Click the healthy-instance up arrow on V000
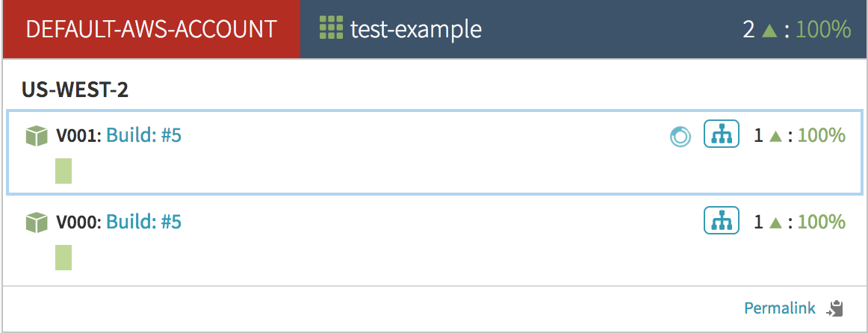Viewport: 868px width, 333px height. pyautogui.click(x=776, y=222)
